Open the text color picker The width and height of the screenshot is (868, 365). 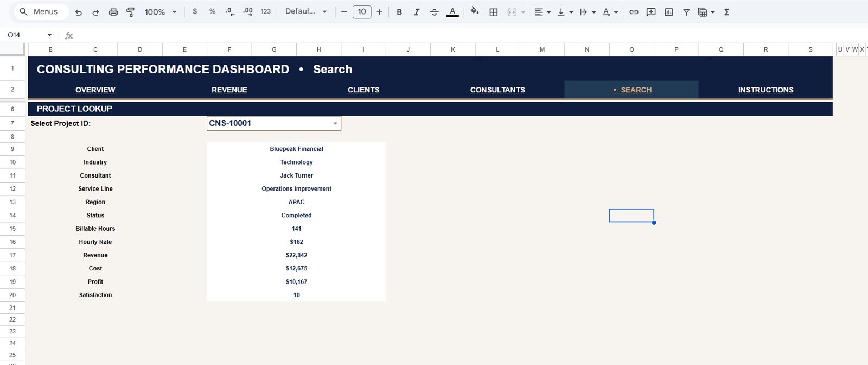[452, 12]
